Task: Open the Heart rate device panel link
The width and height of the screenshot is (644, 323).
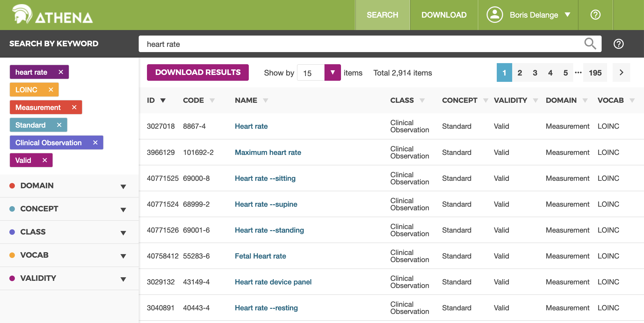Action: tap(273, 282)
